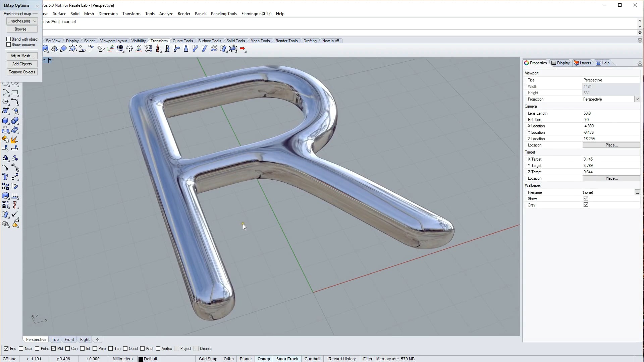Image resolution: width=644 pixels, height=362 pixels.
Task: Select the Mirror tool in the Transform toolbar
Action: pyautogui.click(x=55, y=49)
